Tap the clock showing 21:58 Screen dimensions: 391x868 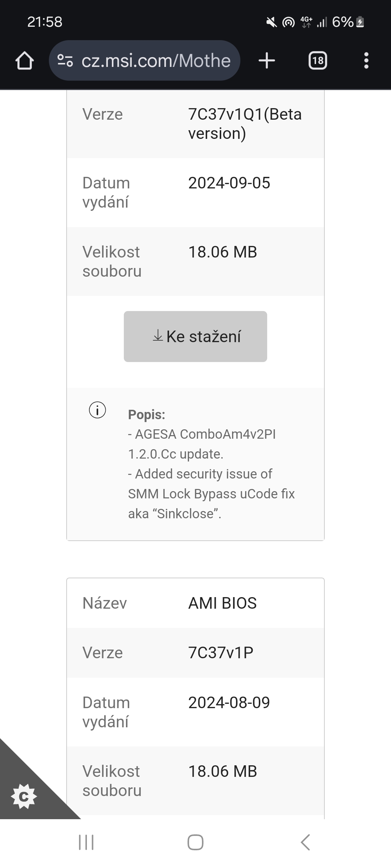click(45, 22)
